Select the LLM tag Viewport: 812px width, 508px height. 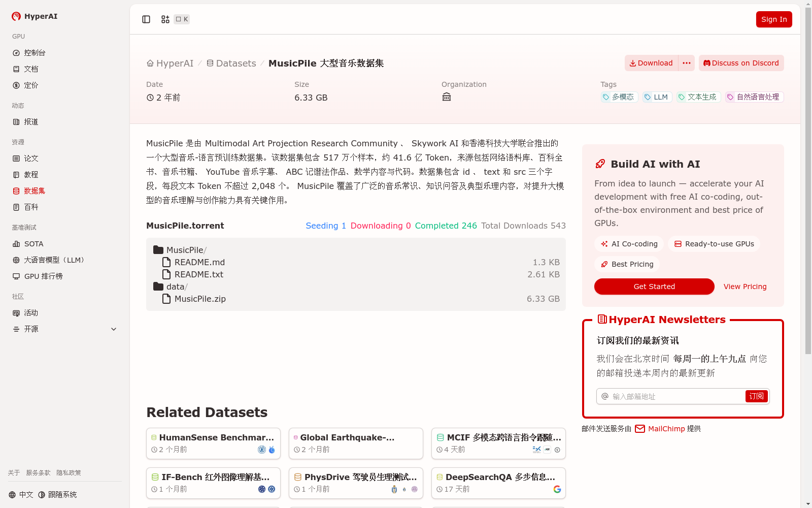click(657, 97)
